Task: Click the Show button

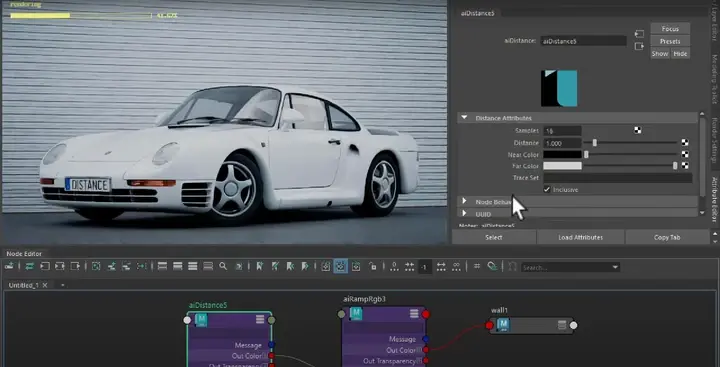Action: click(x=659, y=53)
